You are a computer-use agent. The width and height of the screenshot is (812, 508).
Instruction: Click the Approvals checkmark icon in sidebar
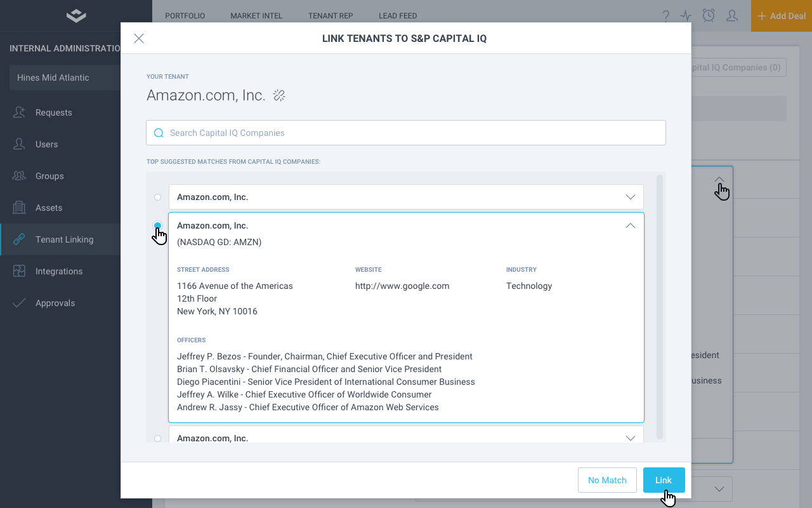click(x=19, y=303)
